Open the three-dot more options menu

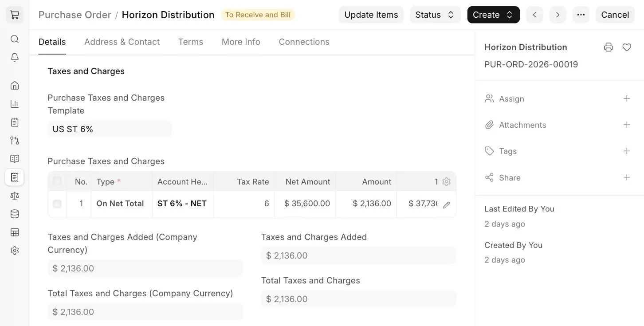(581, 15)
